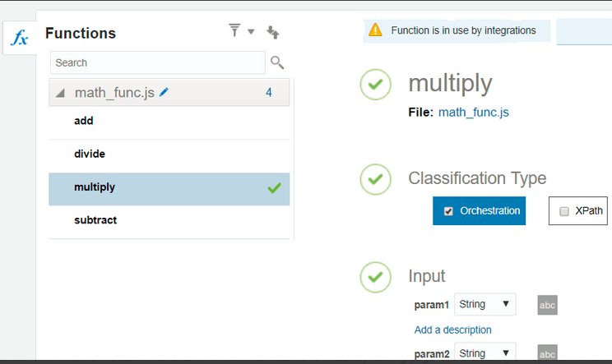Click the function count 4
This screenshot has height=364, width=612.
(268, 92)
